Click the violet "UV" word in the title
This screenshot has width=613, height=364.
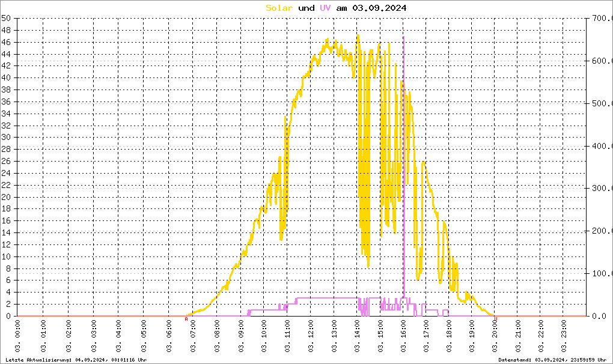(325, 8)
